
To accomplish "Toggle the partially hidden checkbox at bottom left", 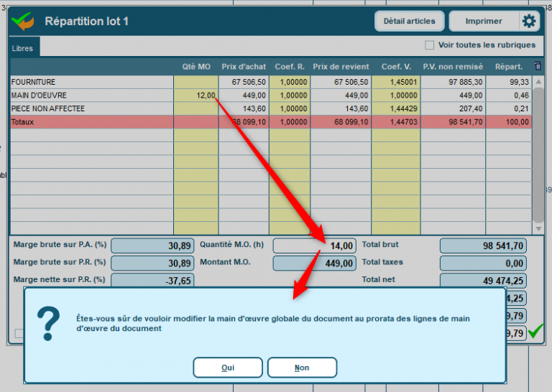I will [x=19, y=333].
